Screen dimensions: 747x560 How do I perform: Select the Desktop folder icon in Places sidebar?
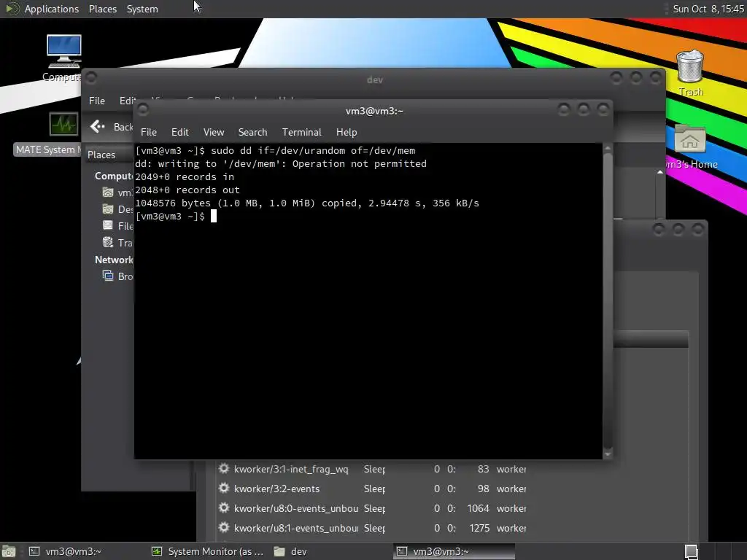coord(108,209)
